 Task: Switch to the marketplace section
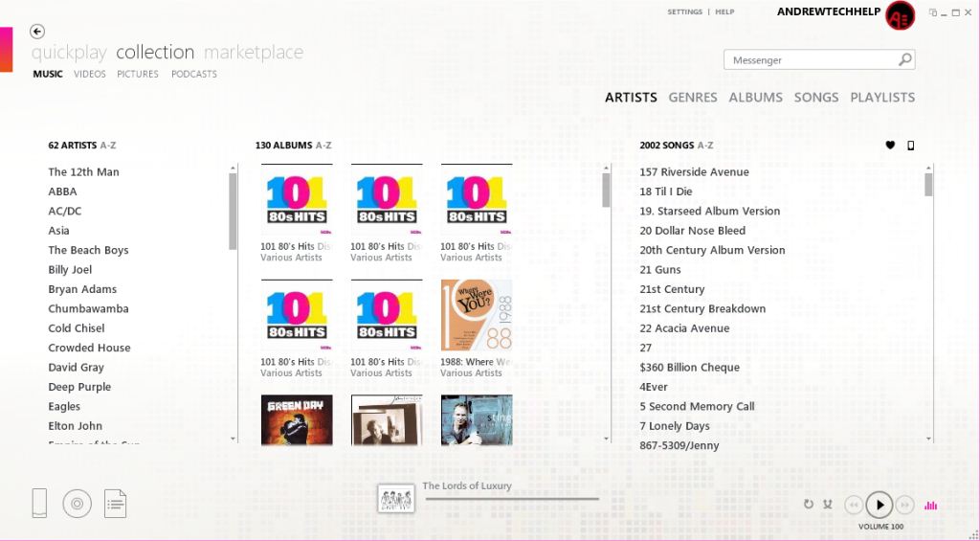tap(253, 52)
